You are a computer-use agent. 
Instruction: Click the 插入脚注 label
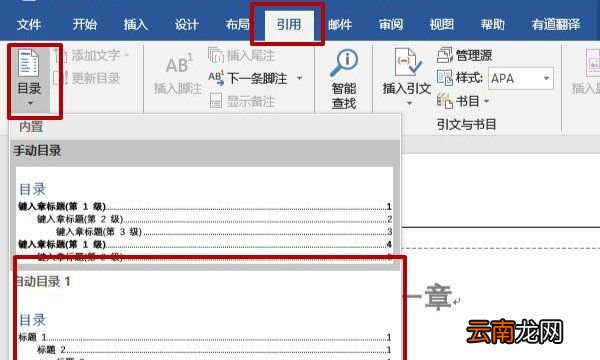click(178, 89)
